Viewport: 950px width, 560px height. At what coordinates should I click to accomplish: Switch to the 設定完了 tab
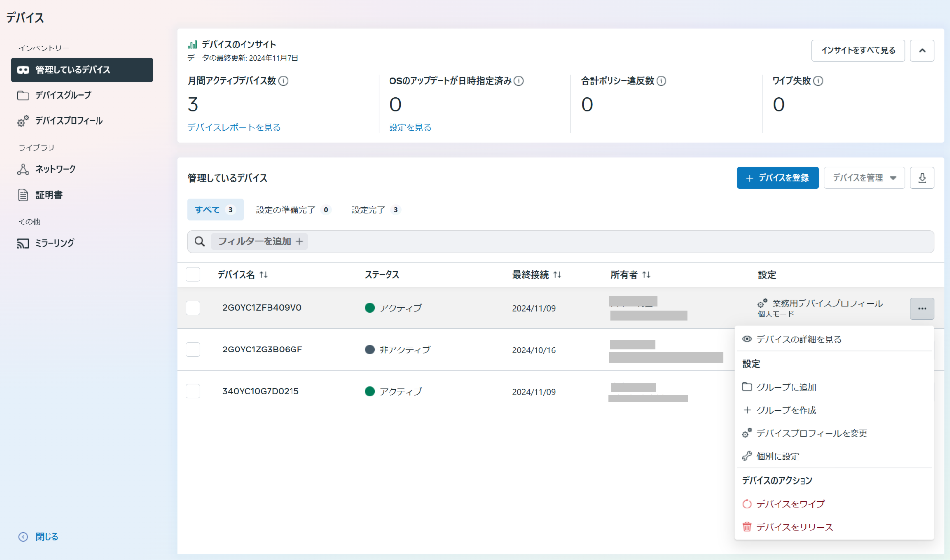click(x=375, y=210)
